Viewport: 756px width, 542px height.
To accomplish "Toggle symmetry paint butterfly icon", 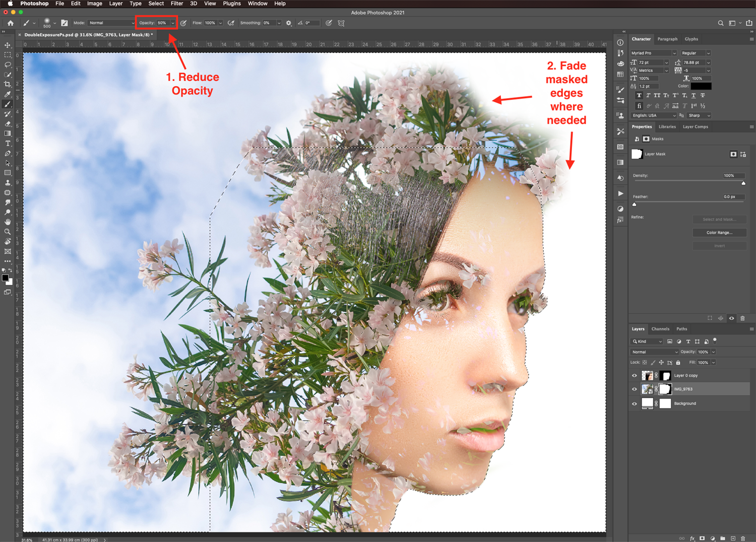I will point(341,23).
